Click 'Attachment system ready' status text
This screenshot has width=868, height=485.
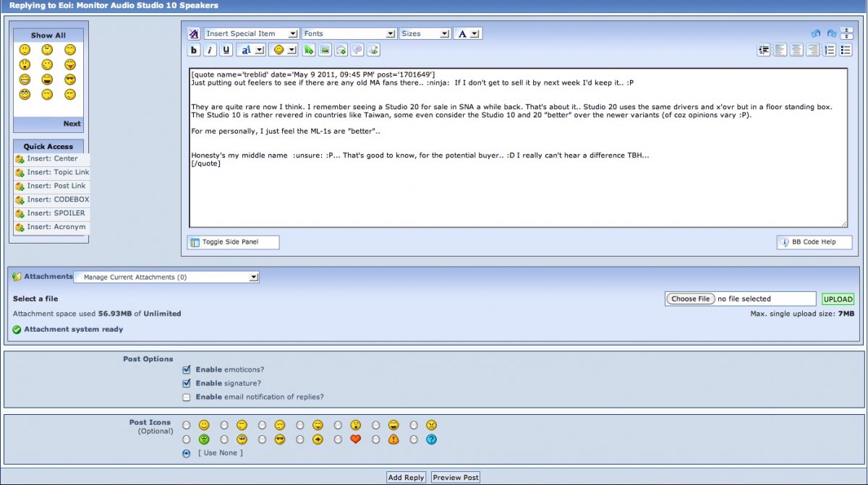pyautogui.click(x=73, y=329)
